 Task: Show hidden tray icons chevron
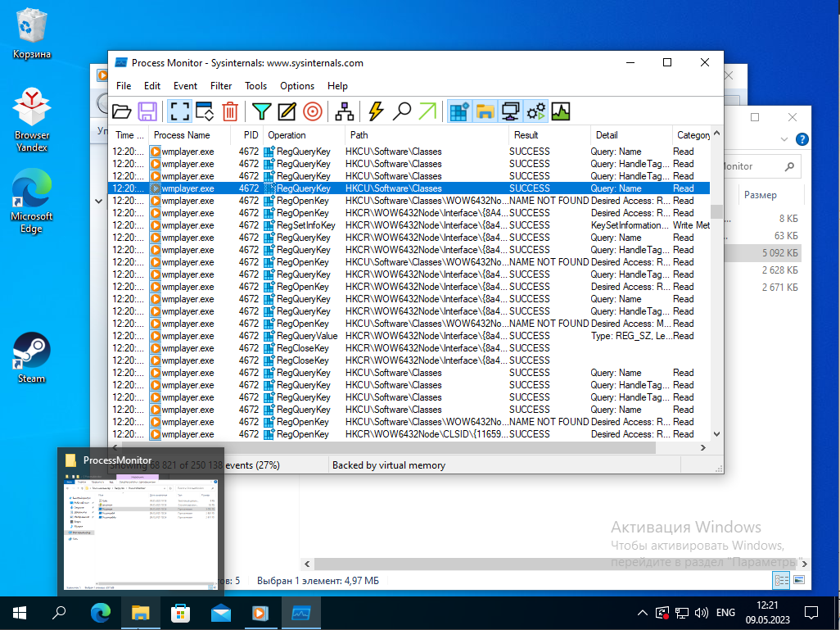[x=643, y=612]
